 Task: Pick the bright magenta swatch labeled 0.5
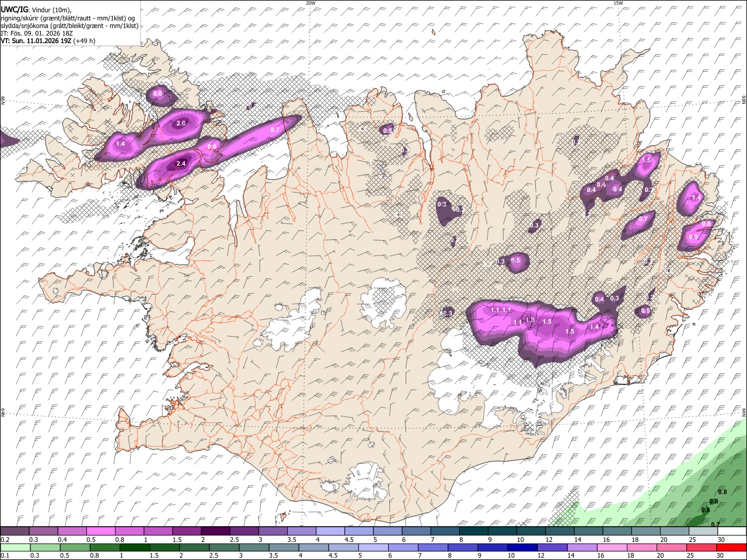tap(101, 531)
